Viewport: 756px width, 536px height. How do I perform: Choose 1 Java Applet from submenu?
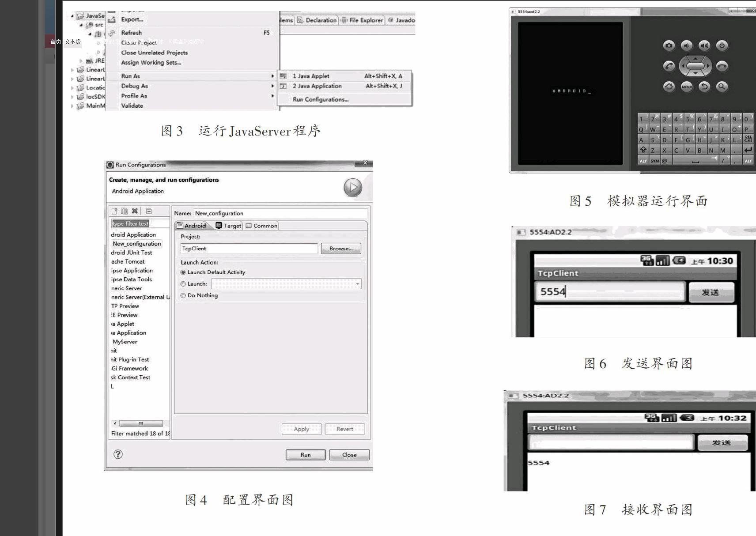tap(345, 76)
